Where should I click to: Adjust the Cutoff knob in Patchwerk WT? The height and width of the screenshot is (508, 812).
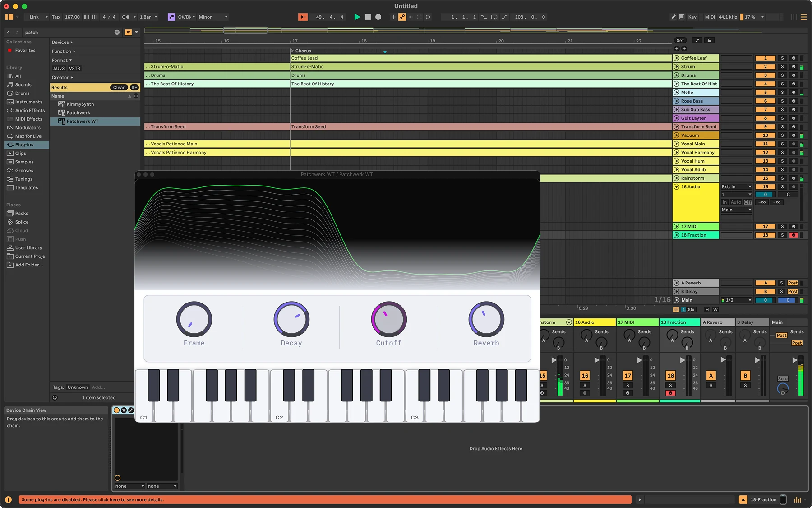click(x=389, y=319)
